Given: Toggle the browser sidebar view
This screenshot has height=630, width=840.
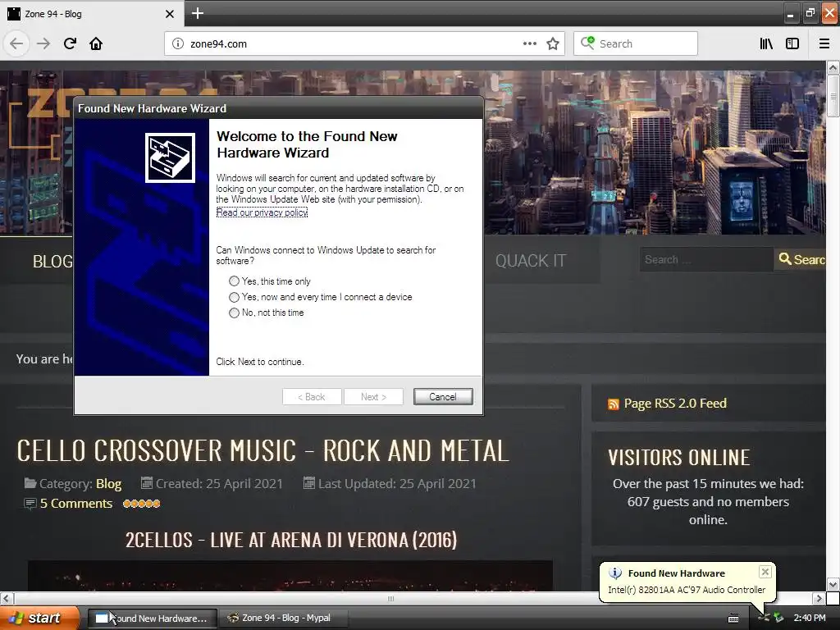Looking at the screenshot, I should 792,44.
